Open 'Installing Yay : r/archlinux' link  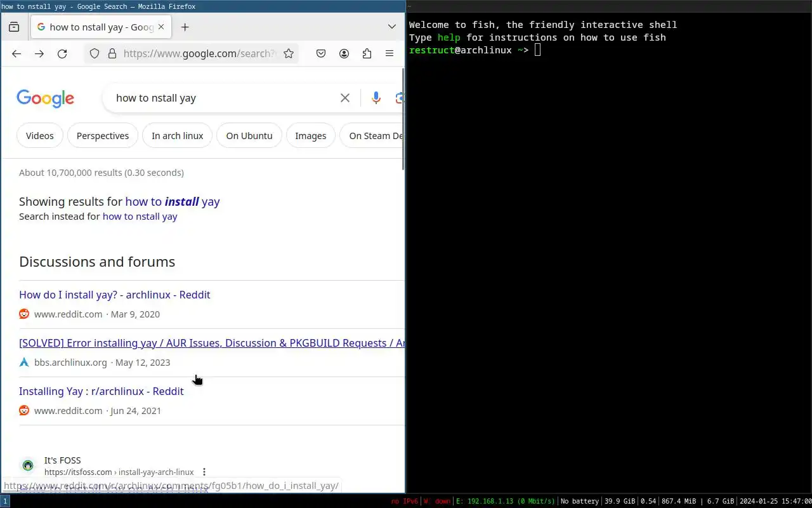(101, 391)
